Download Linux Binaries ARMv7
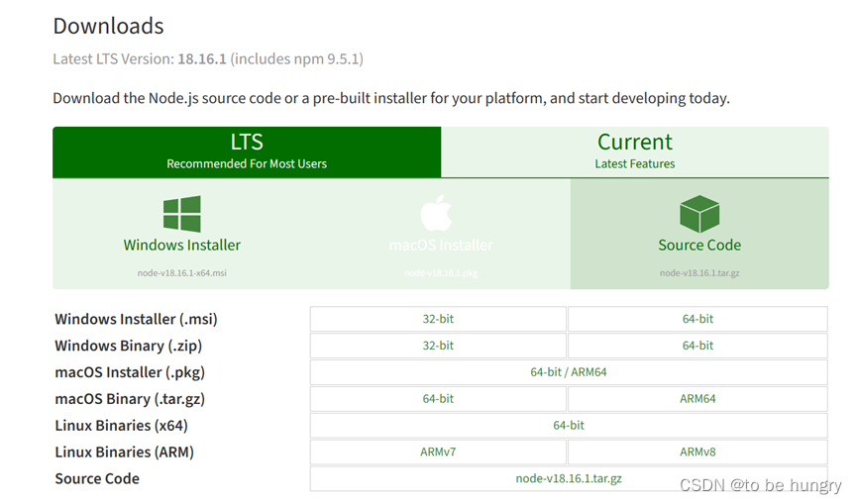 point(438,453)
